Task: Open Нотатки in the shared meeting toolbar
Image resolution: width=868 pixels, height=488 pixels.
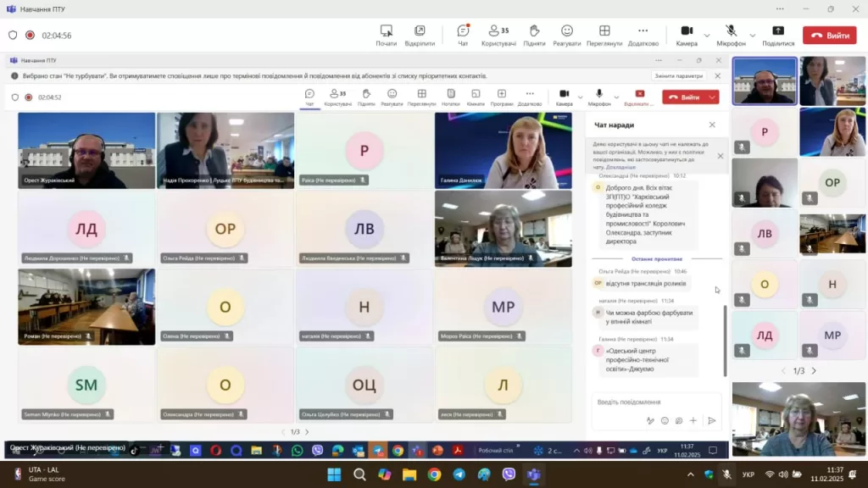Action: point(451,97)
